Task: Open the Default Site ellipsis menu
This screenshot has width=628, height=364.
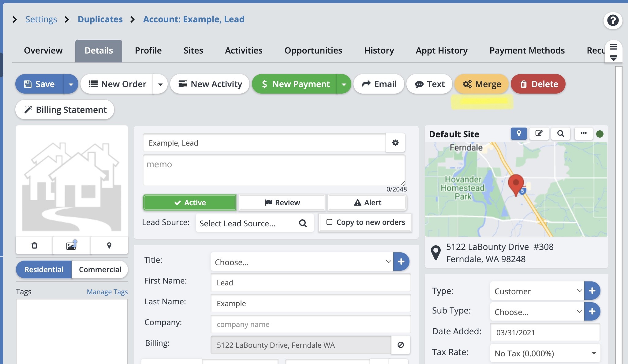Action: tap(583, 134)
